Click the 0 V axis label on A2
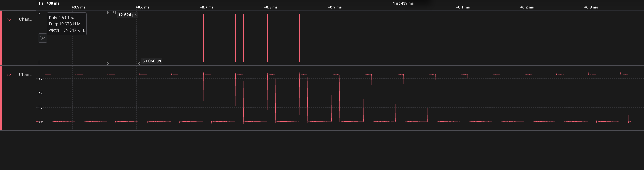 [40, 122]
